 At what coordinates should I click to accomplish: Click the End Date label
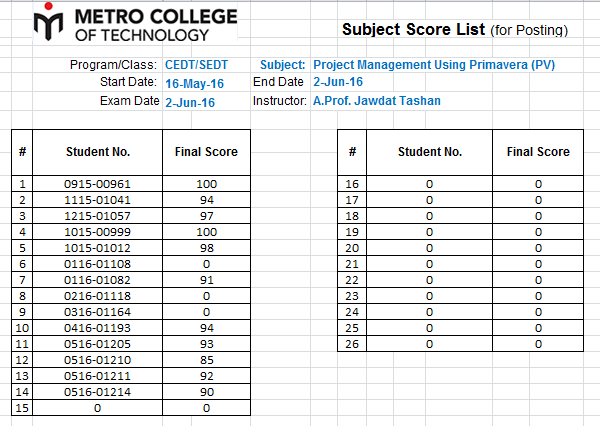(278, 82)
